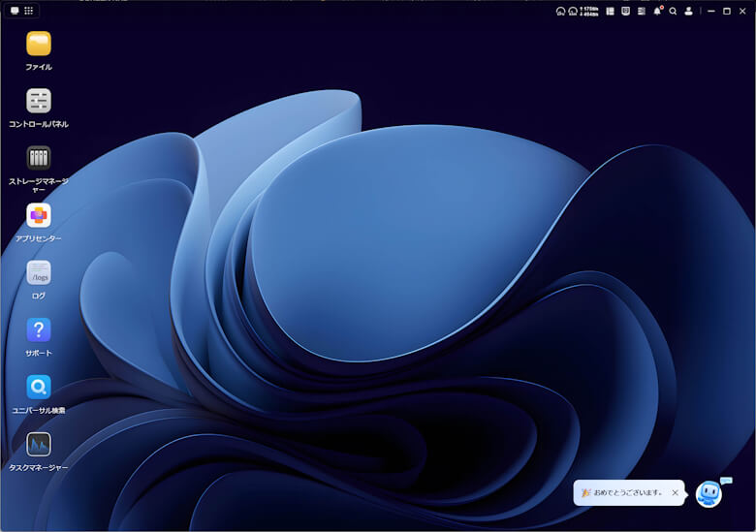Open the task list icon in top bar
The height and width of the screenshot is (532, 756).
[x=642, y=11]
